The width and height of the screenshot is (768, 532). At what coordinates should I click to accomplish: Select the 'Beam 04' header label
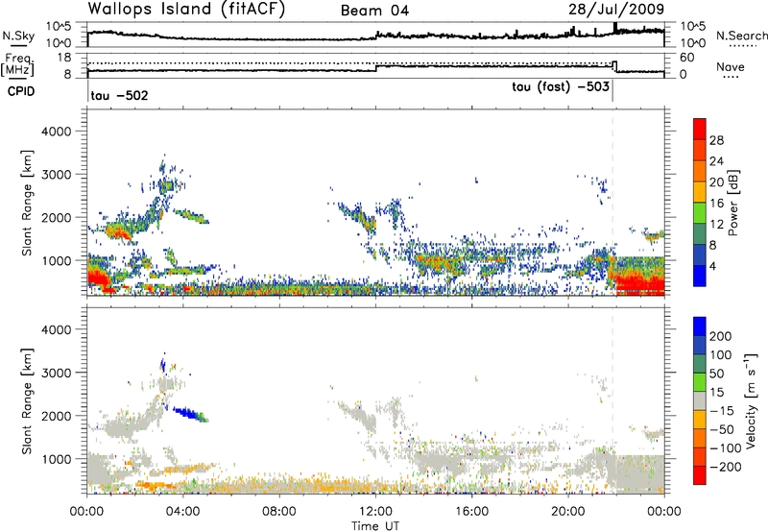pos(374,11)
